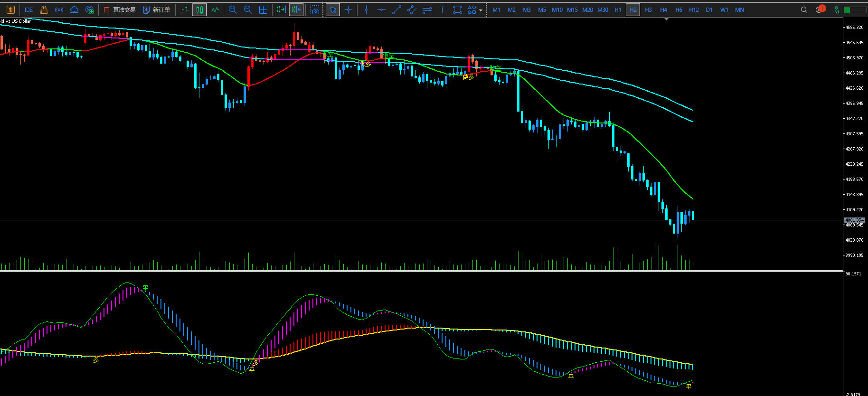This screenshot has height=396, width=868.
Task: Select the crosshair tool
Action: click(349, 9)
